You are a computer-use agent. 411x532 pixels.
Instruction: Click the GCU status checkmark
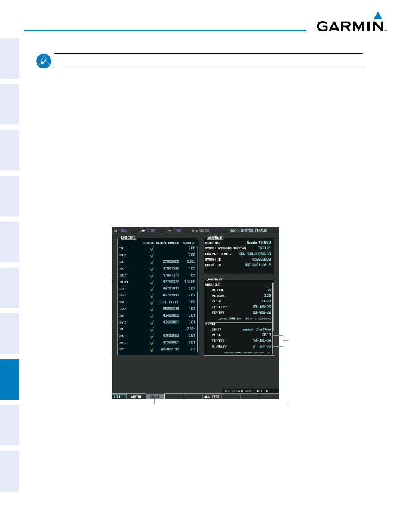tap(152, 262)
